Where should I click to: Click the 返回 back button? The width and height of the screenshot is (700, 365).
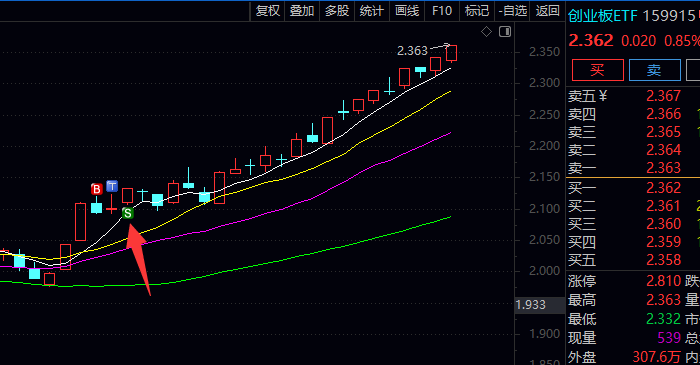[x=548, y=11]
